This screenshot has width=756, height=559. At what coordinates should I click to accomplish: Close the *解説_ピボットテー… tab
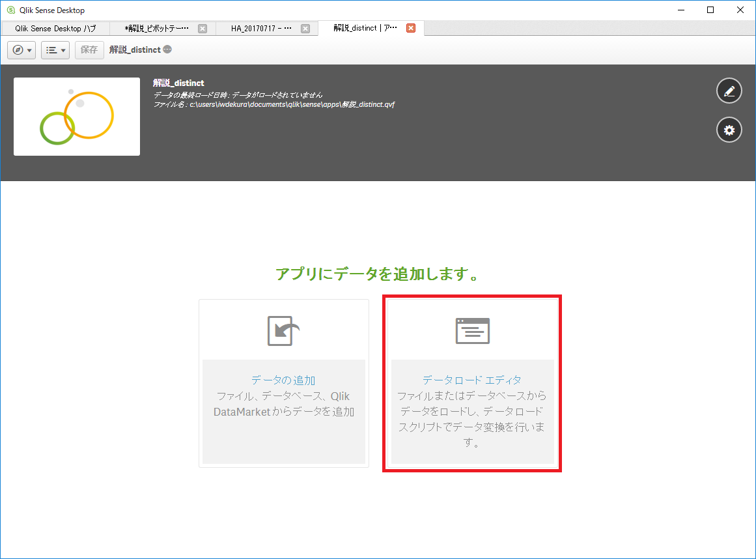(203, 29)
